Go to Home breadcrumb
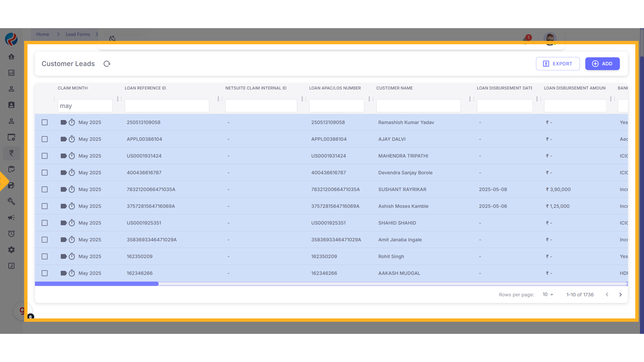Screen dimensions: 644x362 tap(43, 34)
